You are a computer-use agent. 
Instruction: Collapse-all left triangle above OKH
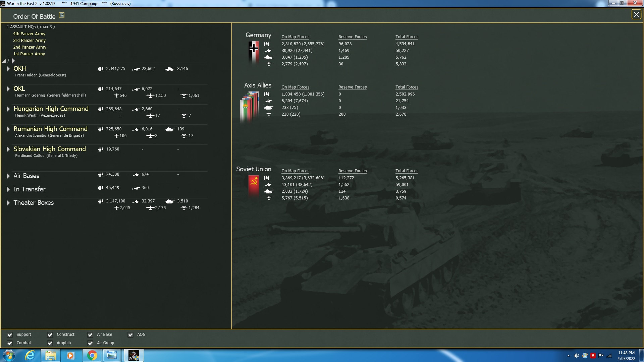point(4,61)
